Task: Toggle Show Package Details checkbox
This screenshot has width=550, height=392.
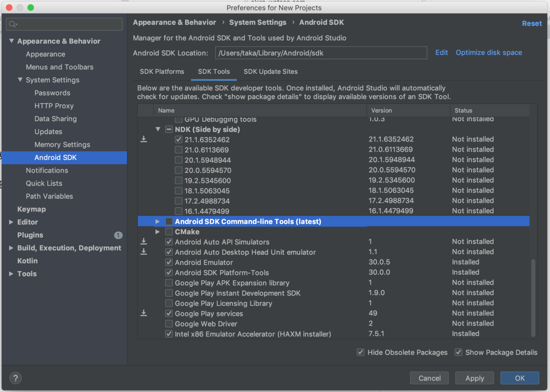Action: (x=458, y=352)
